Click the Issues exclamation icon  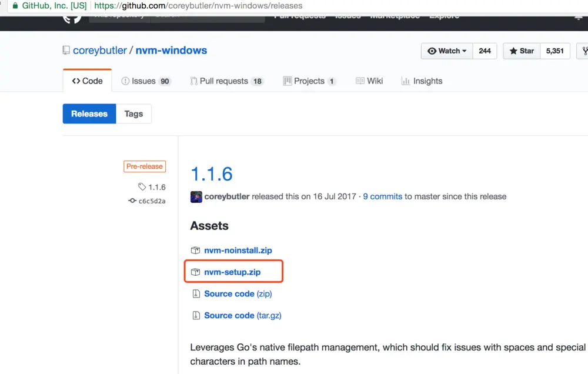coord(125,81)
